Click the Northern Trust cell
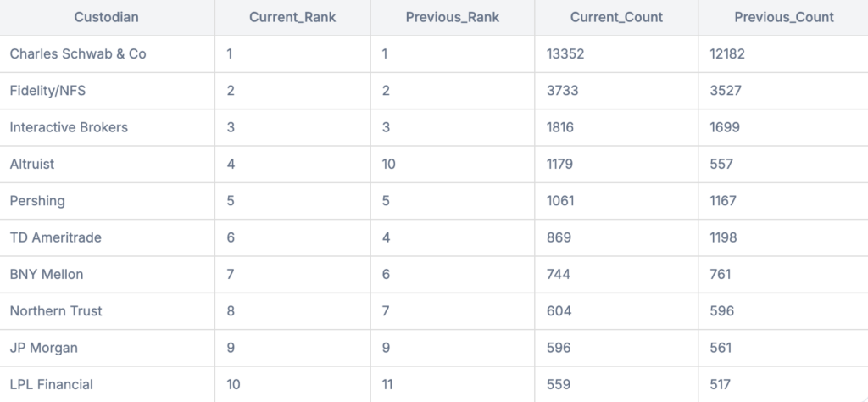This screenshot has height=402, width=868. [107, 310]
